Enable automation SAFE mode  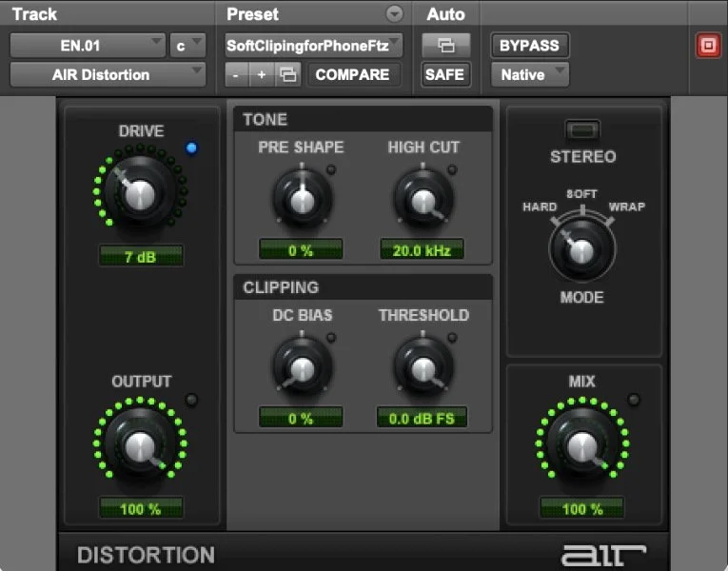click(x=444, y=74)
